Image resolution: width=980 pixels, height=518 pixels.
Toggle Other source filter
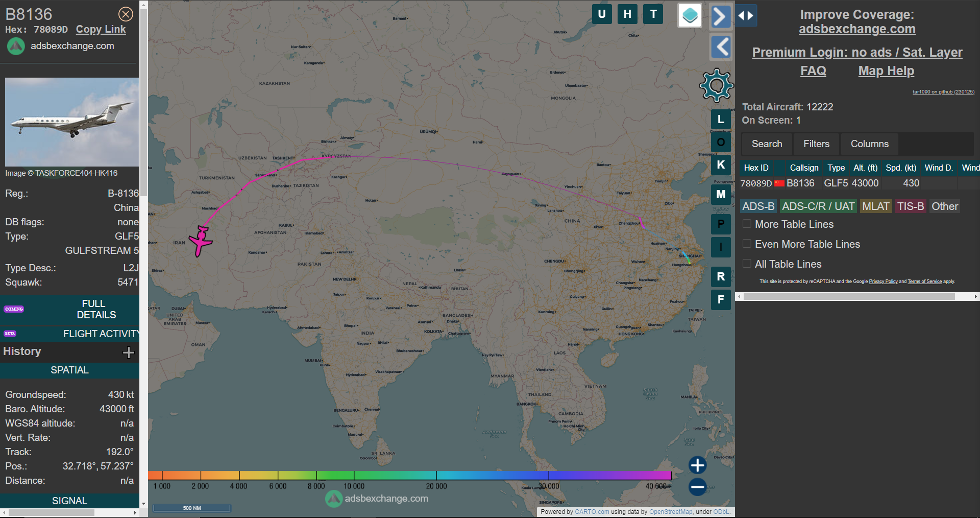tap(945, 206)
